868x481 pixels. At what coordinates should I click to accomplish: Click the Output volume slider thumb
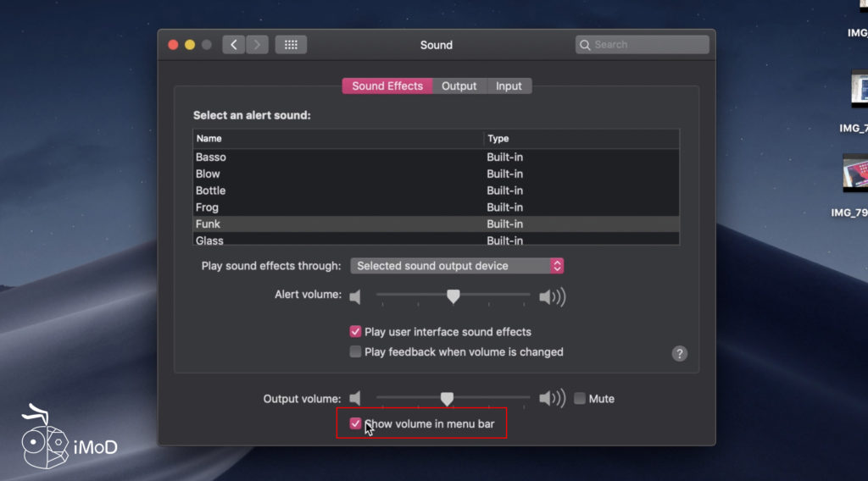coord(447,398)
